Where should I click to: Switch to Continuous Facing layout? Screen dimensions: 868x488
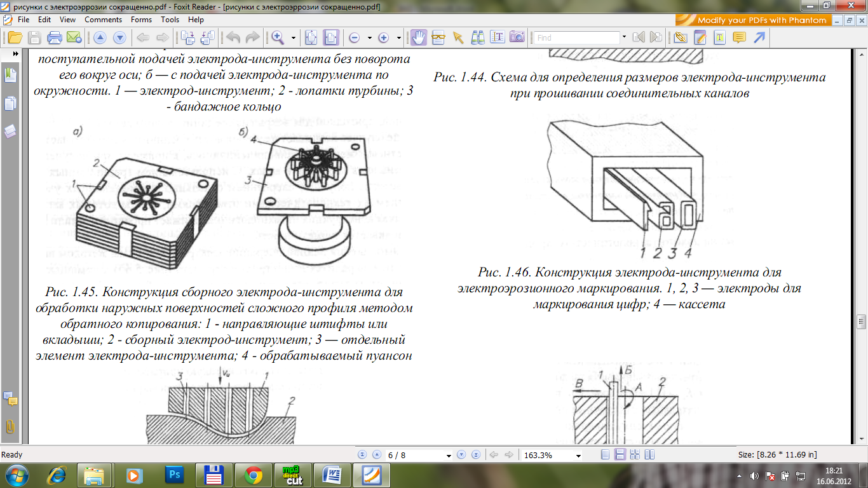[634, 455]
